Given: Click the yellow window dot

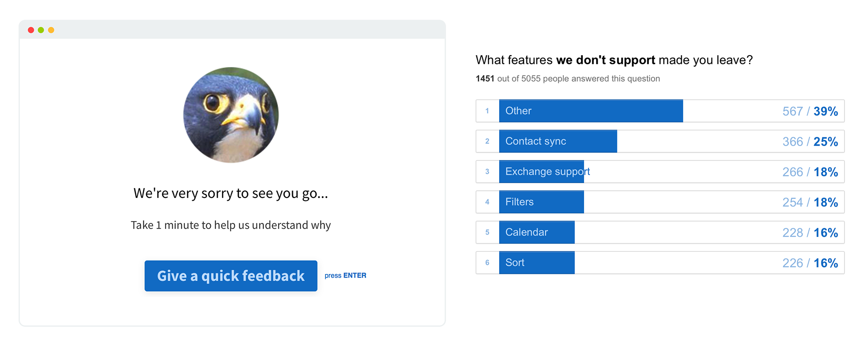Looking at the screenshot, I should [51, 30].
